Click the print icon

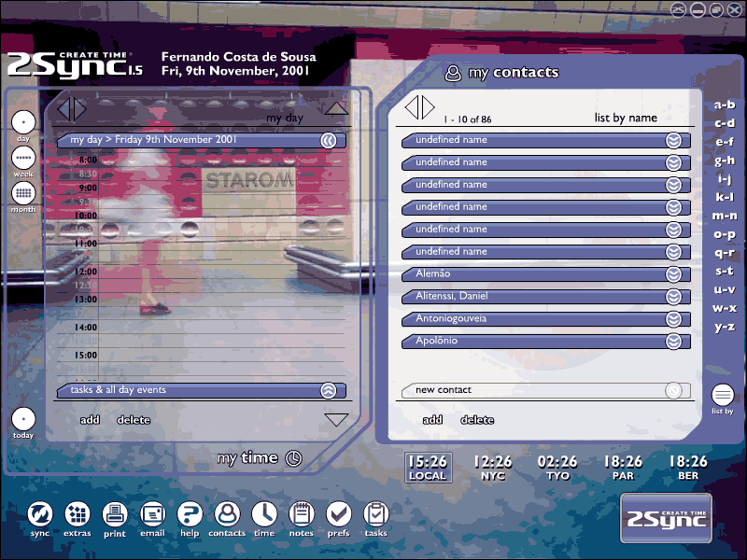[115, 513]
